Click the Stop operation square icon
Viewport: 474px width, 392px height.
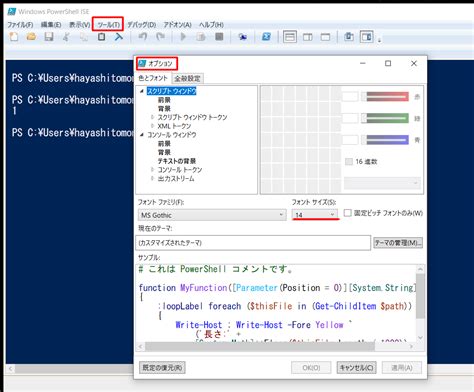pyautogui.click(x=219, y=37)
